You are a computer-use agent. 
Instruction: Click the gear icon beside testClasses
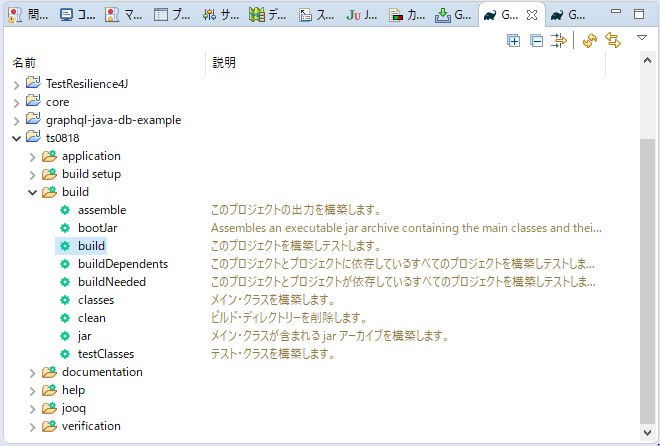(x=65, y=354)
